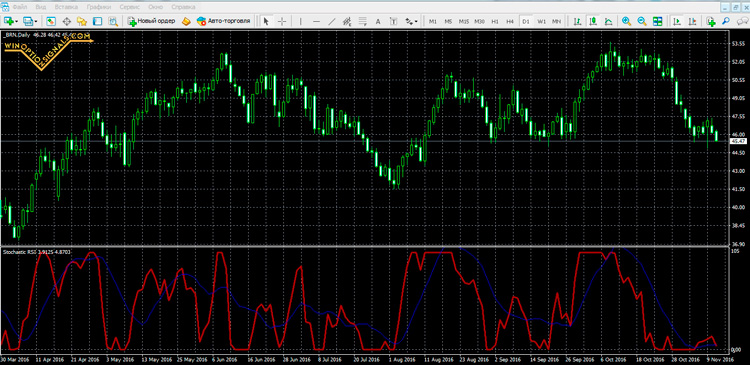Select the M1 timeframe
This screenshot has width=750, height=365.
432,22
